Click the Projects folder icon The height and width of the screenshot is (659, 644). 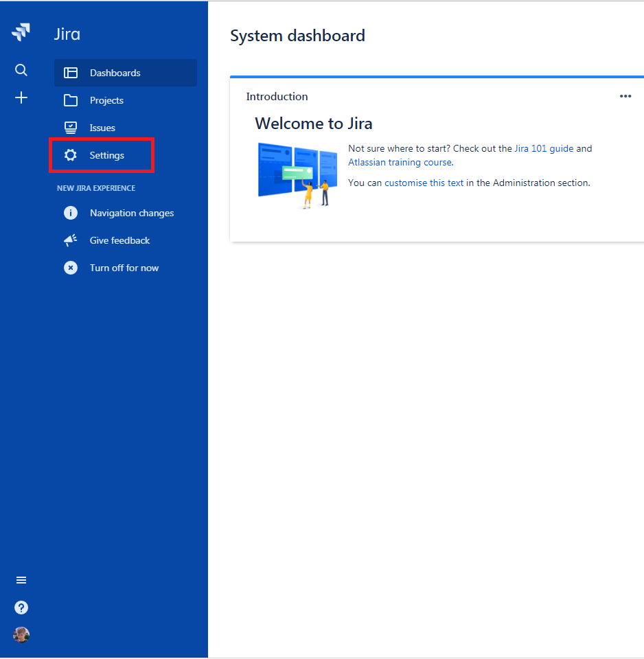pos(71,100)
